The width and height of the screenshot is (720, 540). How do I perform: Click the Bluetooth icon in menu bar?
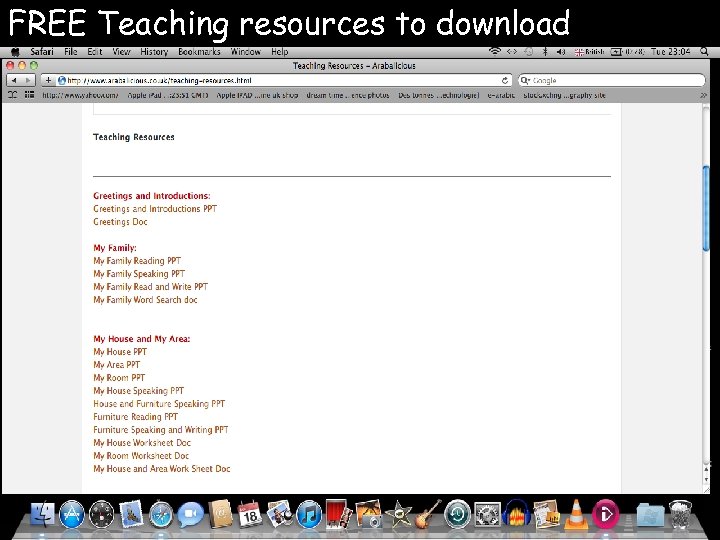pos(545,51)
